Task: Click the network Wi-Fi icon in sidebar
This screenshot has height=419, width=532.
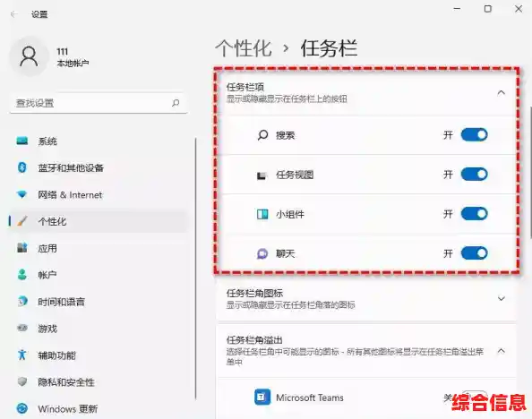Action: (22, 194)
